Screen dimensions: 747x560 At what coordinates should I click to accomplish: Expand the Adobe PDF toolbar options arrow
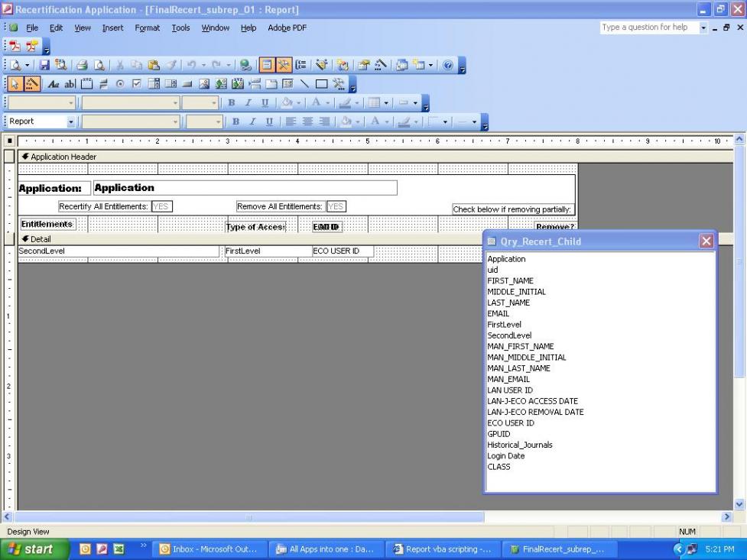(46, 47)
